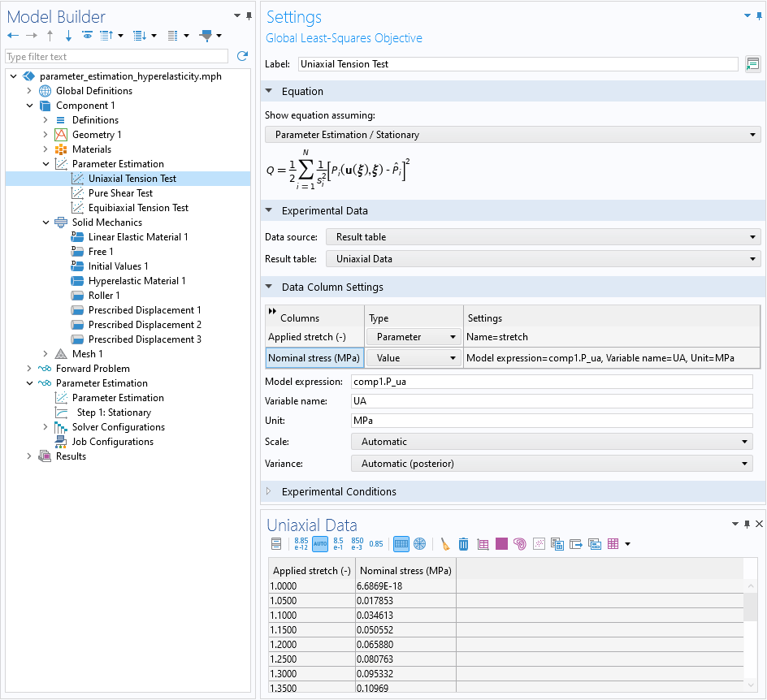Toggle the show/hide eye icon in Model Builder
Screen dimensions: 767x700
pos(87,35)
